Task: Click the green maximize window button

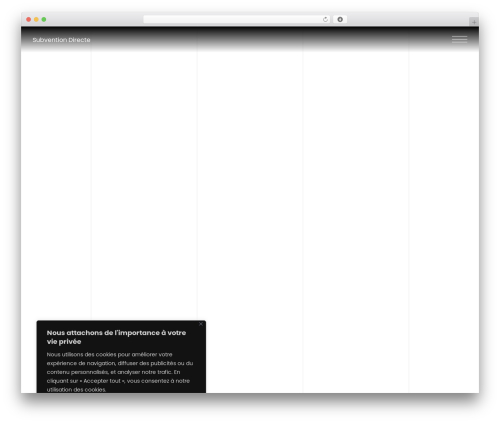Action: [44, 19]
